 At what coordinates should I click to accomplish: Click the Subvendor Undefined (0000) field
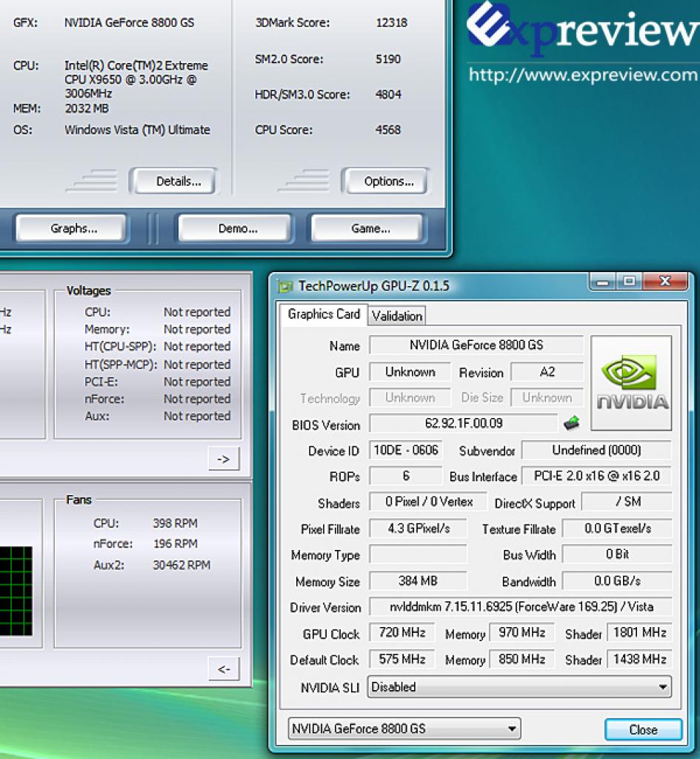596,450
